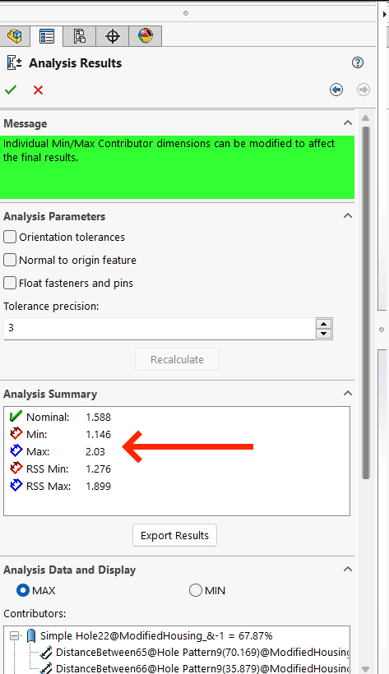Go back with the blue arrow

pos(336,89)
